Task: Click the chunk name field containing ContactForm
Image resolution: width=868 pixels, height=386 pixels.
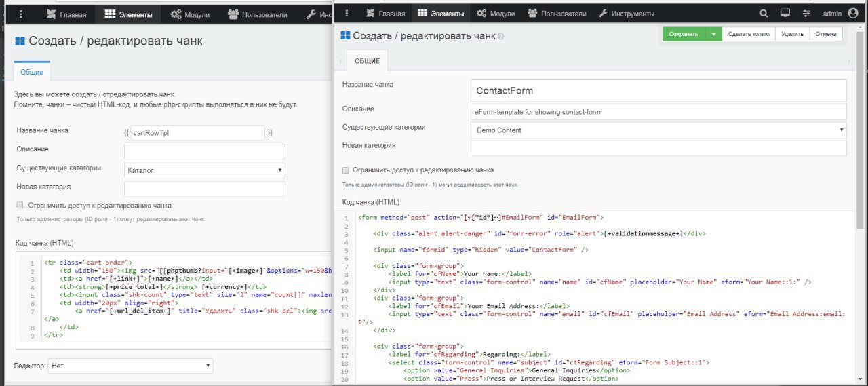Action: tap(658, 90)
